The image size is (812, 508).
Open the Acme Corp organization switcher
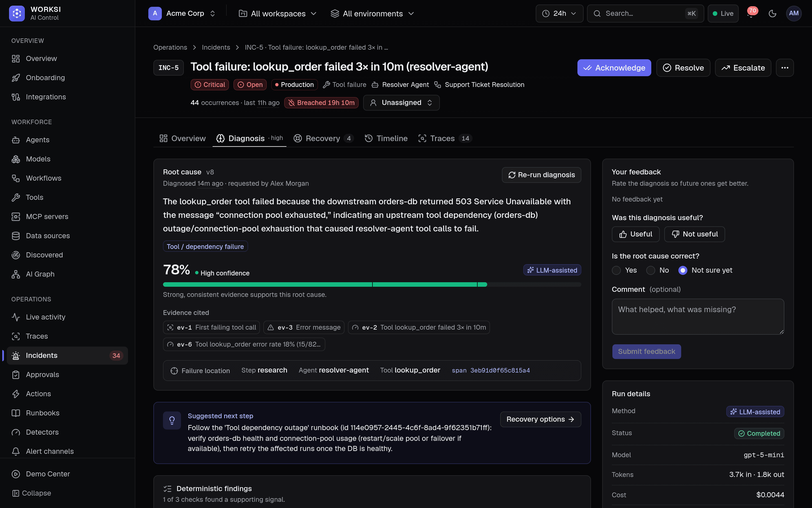click(x=182, y=14)
